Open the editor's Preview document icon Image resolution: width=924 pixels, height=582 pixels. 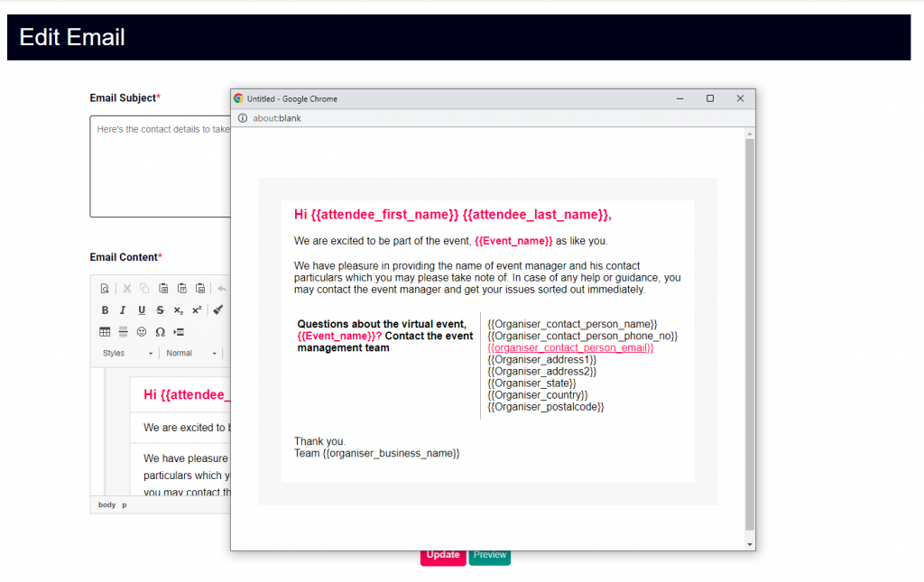(x=105, y=289)
